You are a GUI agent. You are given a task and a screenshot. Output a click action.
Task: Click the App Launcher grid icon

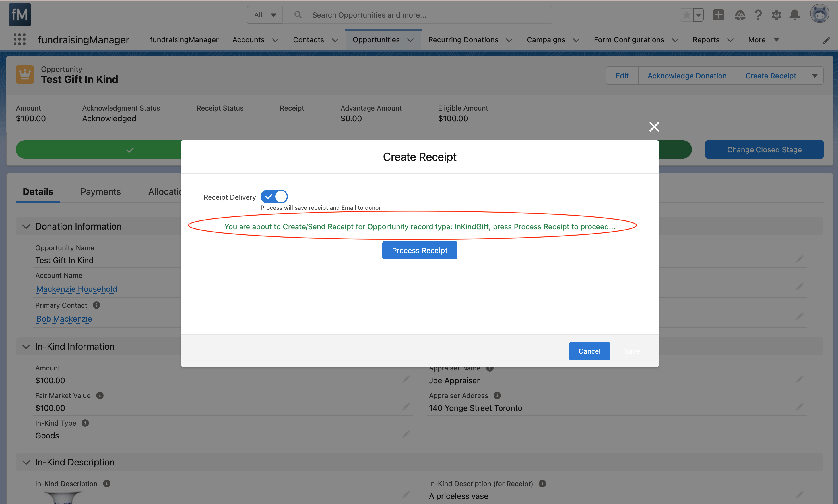click(x=19, y=39)
